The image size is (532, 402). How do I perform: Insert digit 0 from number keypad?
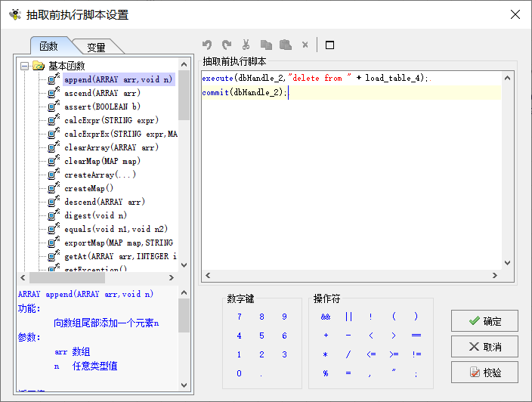point(240,373)
